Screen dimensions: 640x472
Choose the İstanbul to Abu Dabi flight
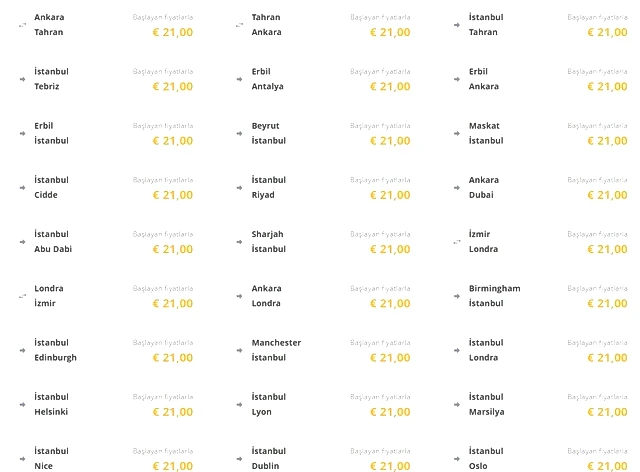[106, 242]
